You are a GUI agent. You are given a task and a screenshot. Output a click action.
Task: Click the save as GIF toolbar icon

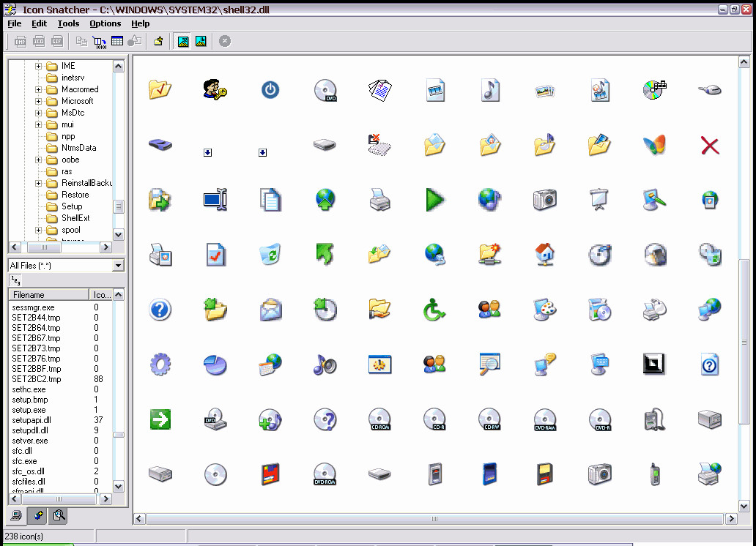(x=57, y=42)
